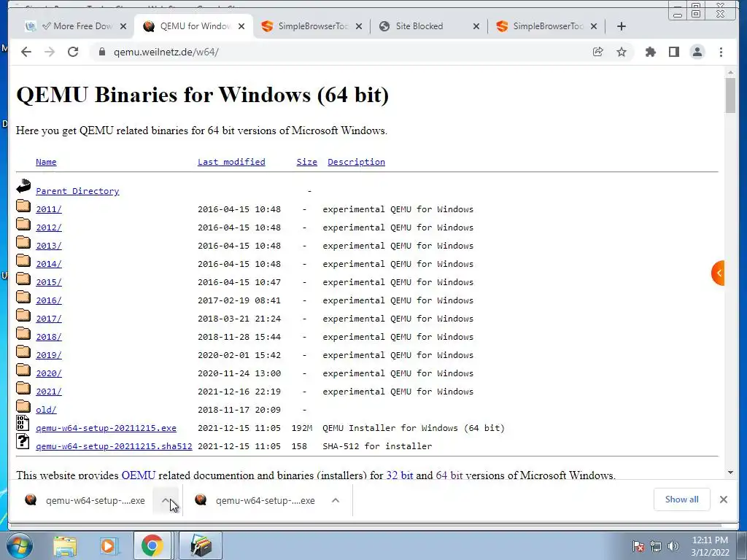Open Windows Explorer from taskbar
Screen dimensions: 747x560
pos(65,546)
